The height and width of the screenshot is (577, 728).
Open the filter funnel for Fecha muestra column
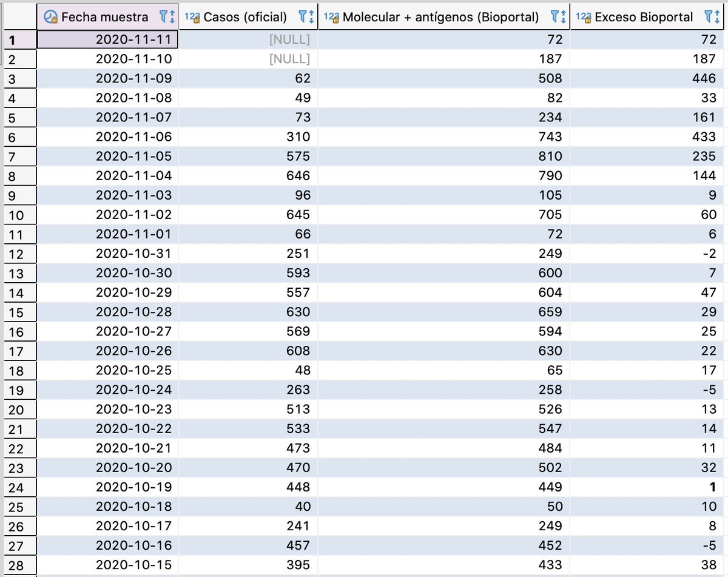tap(163, 18)
